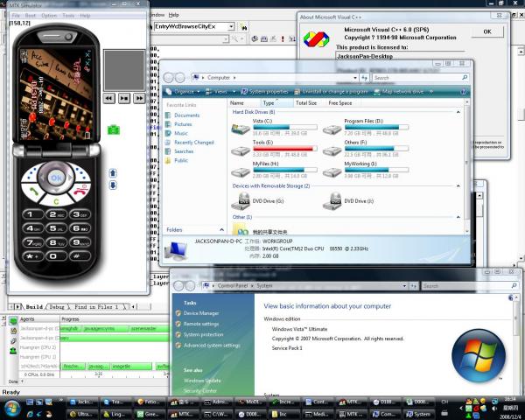
Task: Collapse the Devices with Removable Storage group
Action: [458, 185]
